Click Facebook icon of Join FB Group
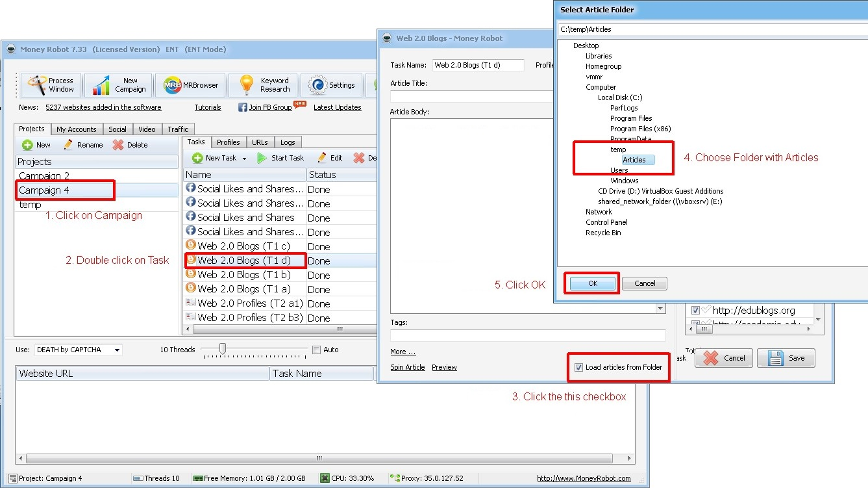 tap(243, 107)
